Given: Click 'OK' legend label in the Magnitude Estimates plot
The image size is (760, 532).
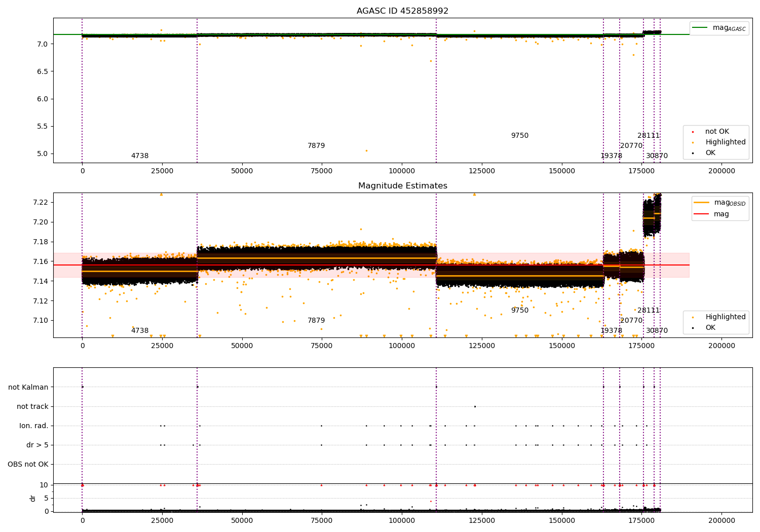Looking at the screenshot, I should (x=710, y=328).
